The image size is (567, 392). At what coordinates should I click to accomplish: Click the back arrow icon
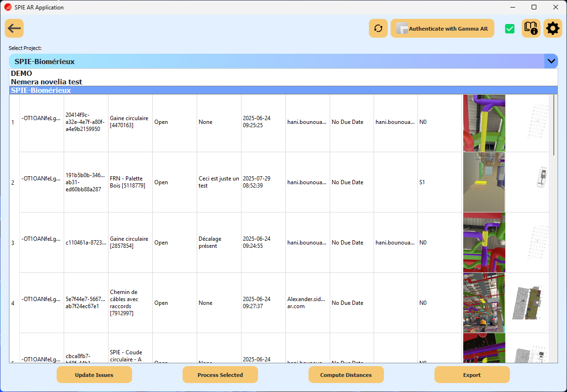[x=14, y=28]
